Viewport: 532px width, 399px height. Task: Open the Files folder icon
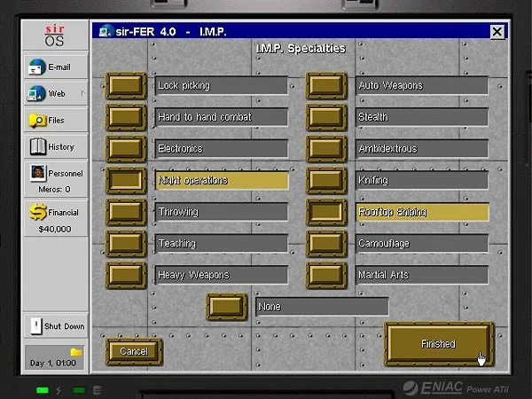[37, 120]
